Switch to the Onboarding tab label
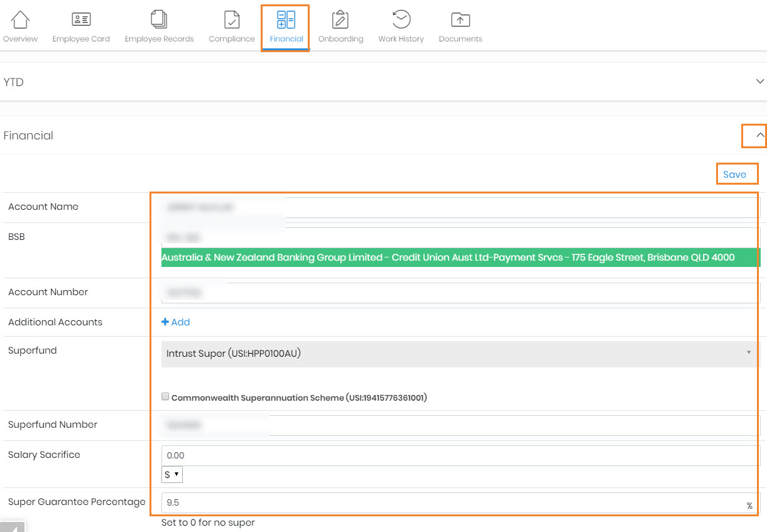This screenshot has height=532, width=767. tap(340, 39)
